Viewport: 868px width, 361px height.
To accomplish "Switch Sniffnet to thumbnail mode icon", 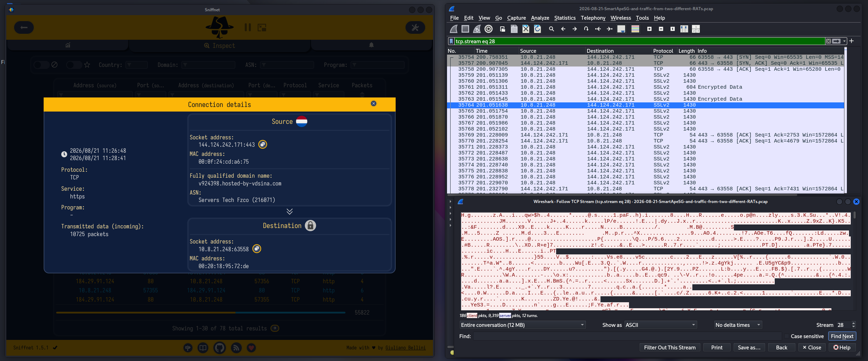I will (262, 27).
